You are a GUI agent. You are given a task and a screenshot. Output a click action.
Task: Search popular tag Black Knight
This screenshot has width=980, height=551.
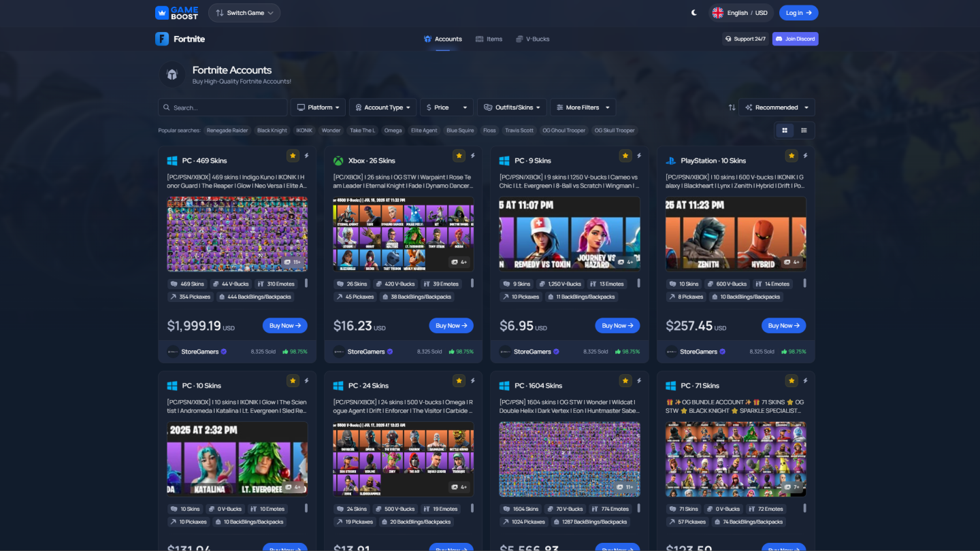point(272,131)
